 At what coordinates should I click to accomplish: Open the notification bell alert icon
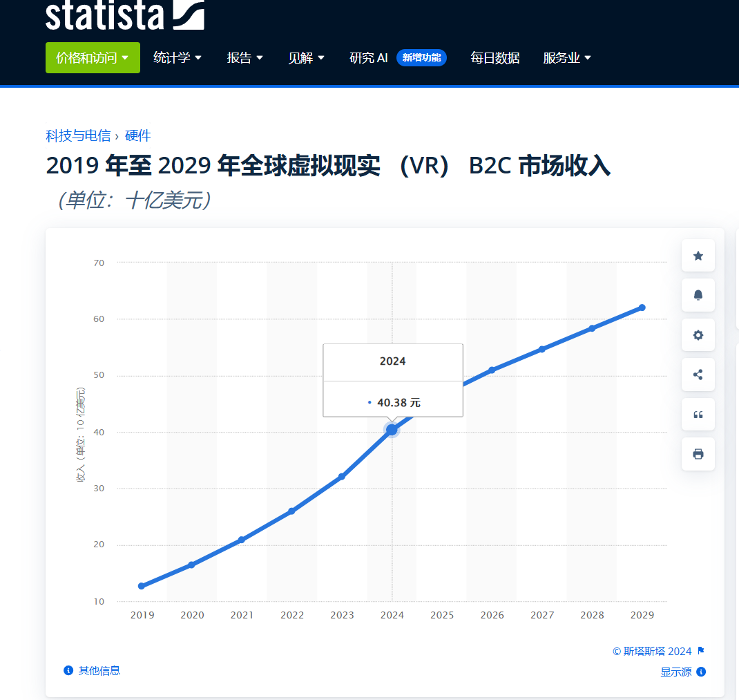pyautogui.click(x=698, y=295)
